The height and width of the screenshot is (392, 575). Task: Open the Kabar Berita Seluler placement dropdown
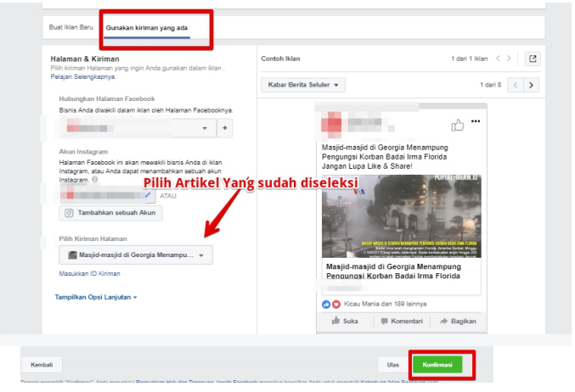pyautogui.click(x=303, y=85)
